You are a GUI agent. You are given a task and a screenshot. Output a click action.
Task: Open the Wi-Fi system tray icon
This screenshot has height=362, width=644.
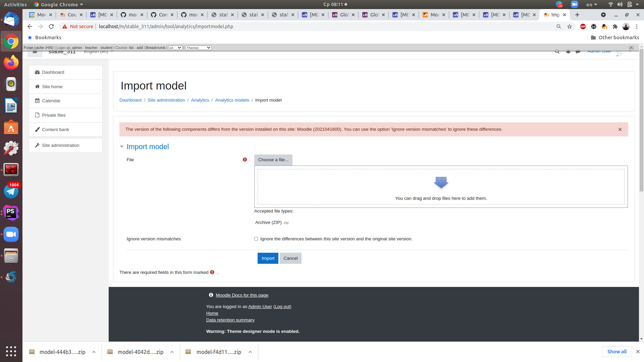point(610,4)
